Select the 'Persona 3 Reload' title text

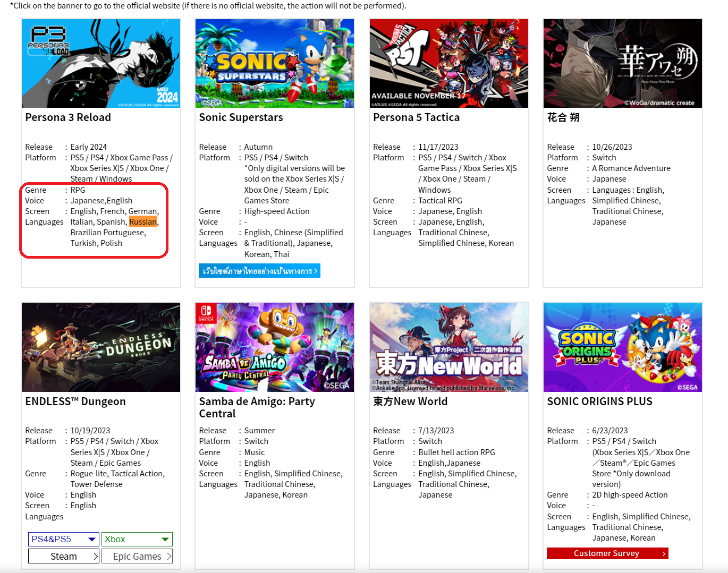68,117
